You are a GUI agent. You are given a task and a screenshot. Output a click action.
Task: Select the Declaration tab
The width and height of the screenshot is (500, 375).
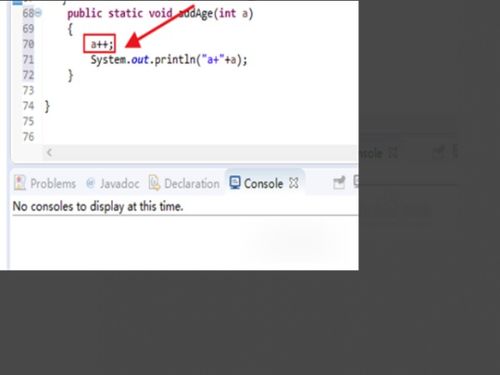[x=192, y=183]
